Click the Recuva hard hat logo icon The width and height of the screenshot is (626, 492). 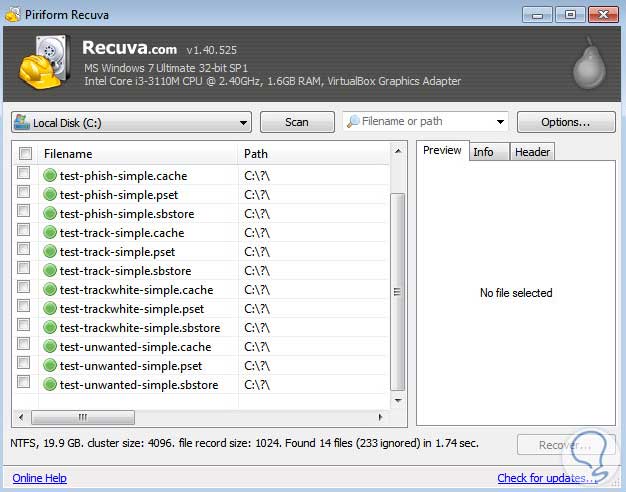coord(44,62)
